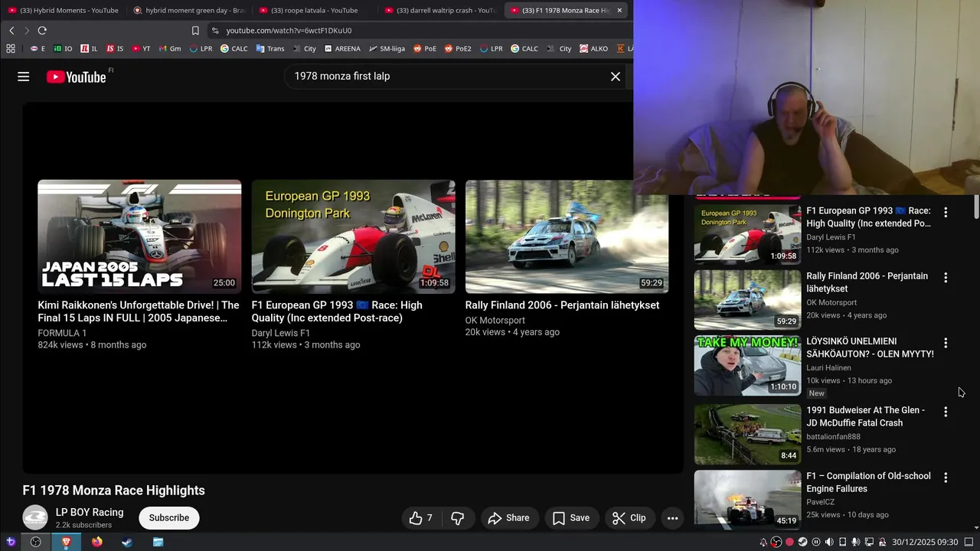This screenshot has width=980, height=551.
Task: Create a Clip of the video
Action: 629,518
